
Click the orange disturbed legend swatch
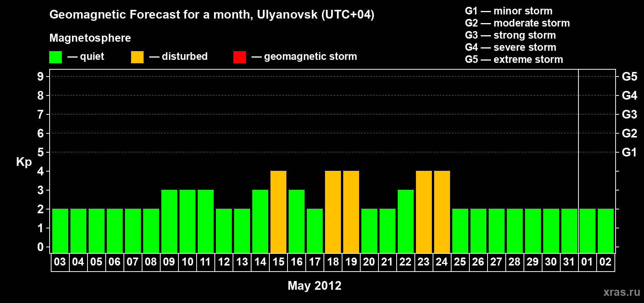[x=137, y=57]
